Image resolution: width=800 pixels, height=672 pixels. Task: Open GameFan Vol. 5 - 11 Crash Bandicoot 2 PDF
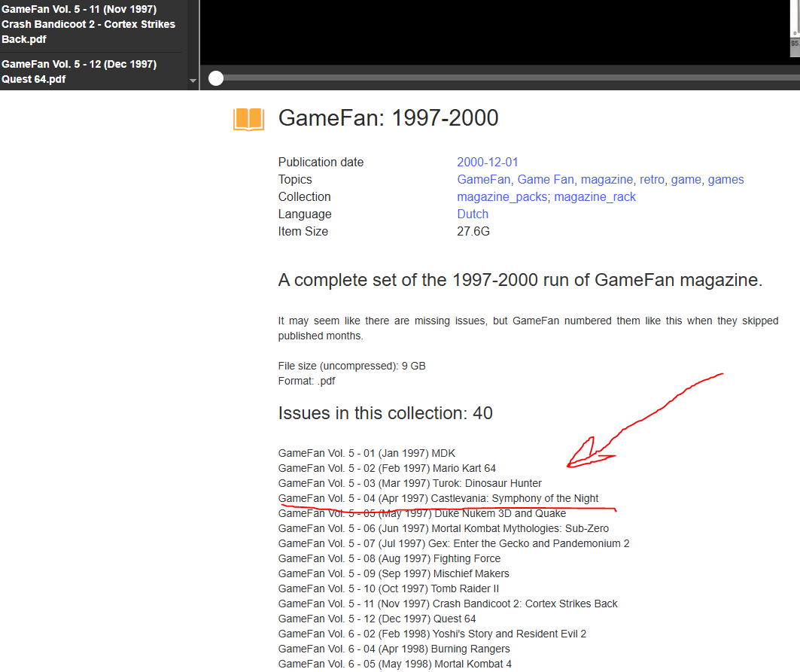pos(88,24)
